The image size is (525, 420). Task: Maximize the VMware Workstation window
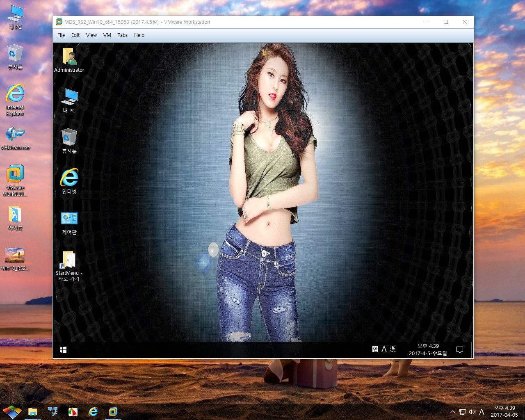tap(446, 22)
